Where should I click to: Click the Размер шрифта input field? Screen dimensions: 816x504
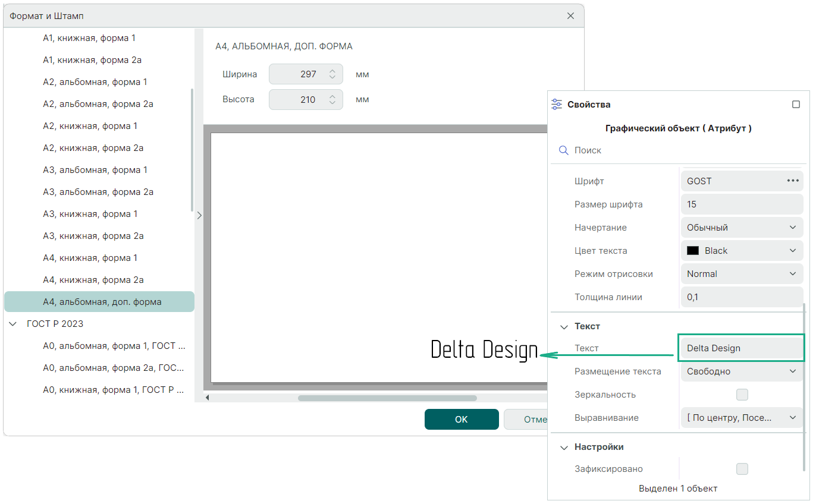(741, 204)
